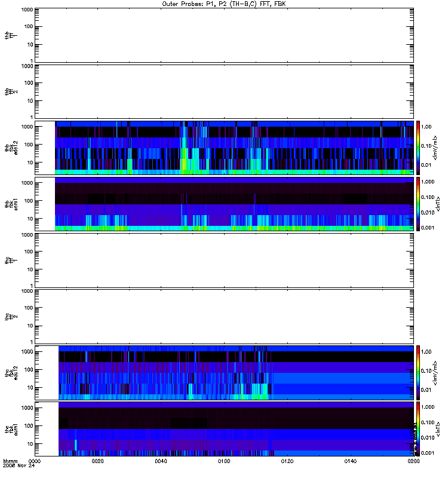Click the '10' y-tick of the thc fff 1 panel
This screenshot has width=448, height=478.
(30, 269)
